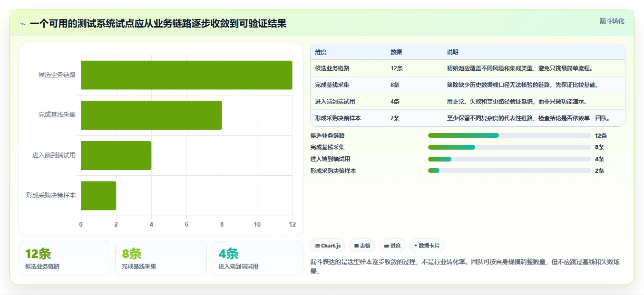Click the 进度 tag chip
644x295 pixels.
pos(392,246)
